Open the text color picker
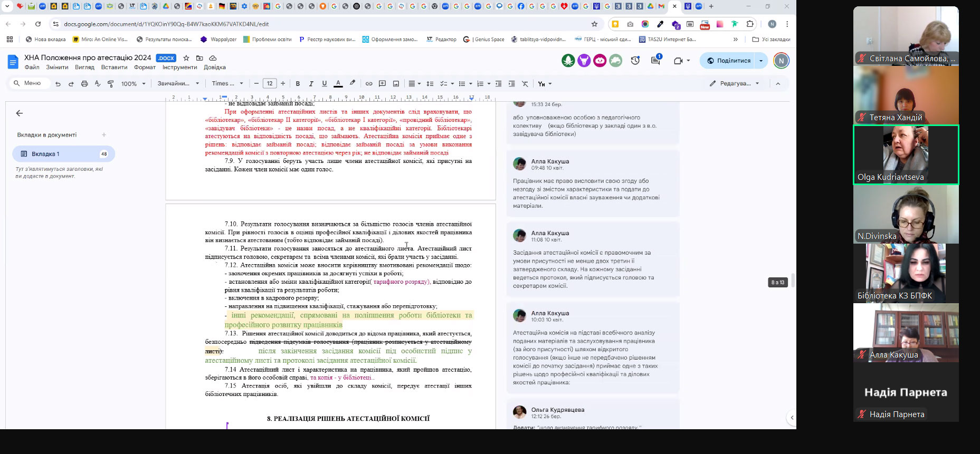 pos(338,84)
